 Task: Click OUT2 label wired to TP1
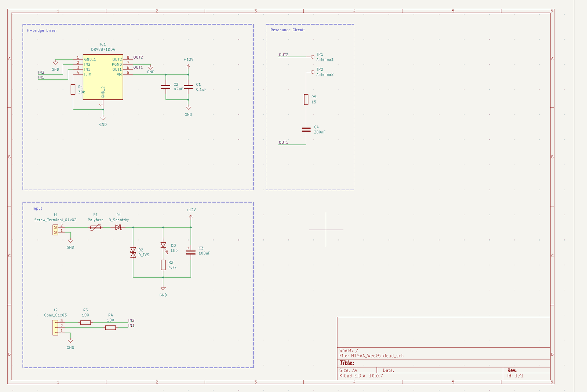[284, 55]
